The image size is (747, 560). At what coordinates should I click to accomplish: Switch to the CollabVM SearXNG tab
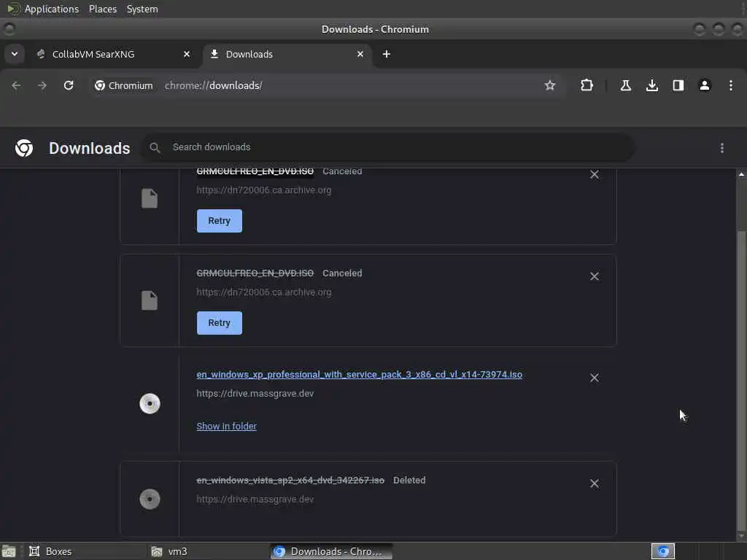pos(113,54)
